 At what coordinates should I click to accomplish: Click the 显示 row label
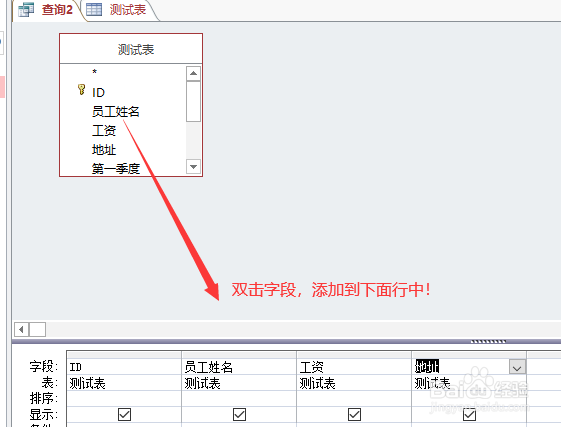(x=43, y=414)
